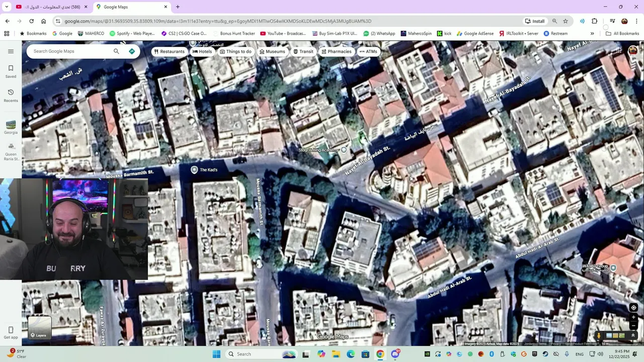View site information in address bar

58,21
